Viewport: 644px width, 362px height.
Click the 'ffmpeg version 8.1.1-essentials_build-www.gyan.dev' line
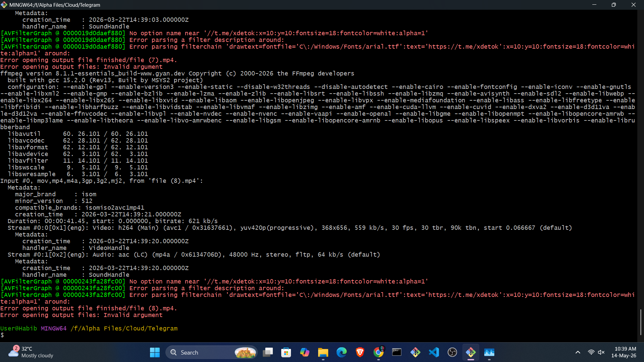(177, 73)
